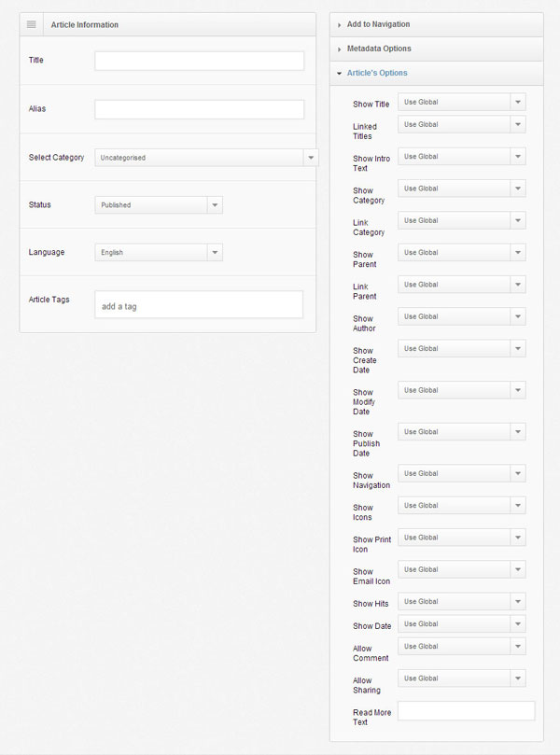Click the Title input field

coord(200,62)
